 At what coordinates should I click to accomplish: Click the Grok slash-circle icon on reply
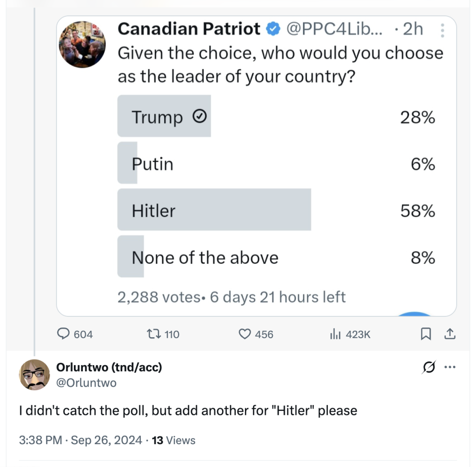(x=429, y=367)
